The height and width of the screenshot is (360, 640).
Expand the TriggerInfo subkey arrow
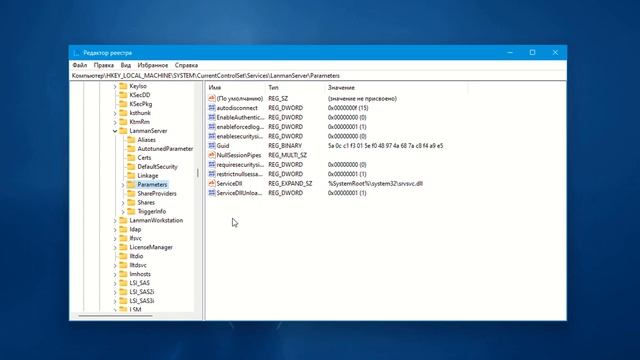123,212
